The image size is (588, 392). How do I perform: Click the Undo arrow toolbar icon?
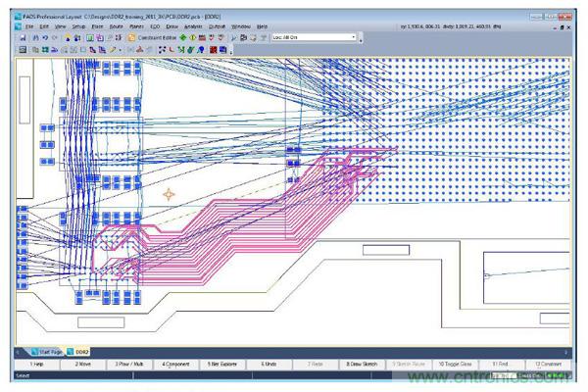pos(47,37)
